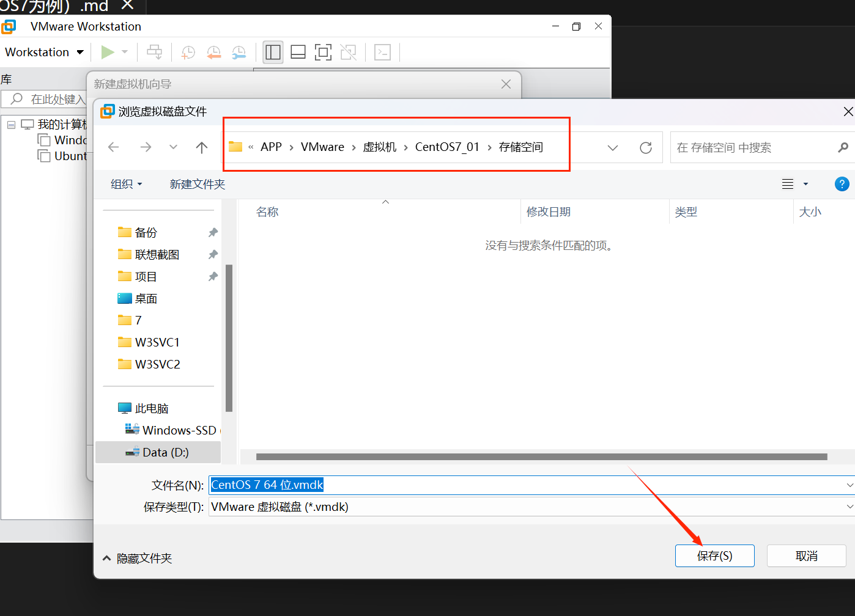Click the 新建文件夹 button

(x=198, y=184)
